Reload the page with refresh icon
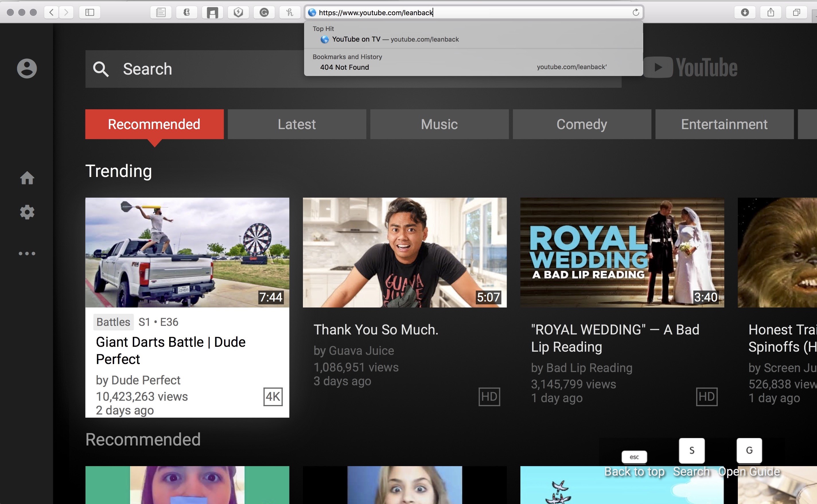Screen dimensions: 817x504 [636, 12]
